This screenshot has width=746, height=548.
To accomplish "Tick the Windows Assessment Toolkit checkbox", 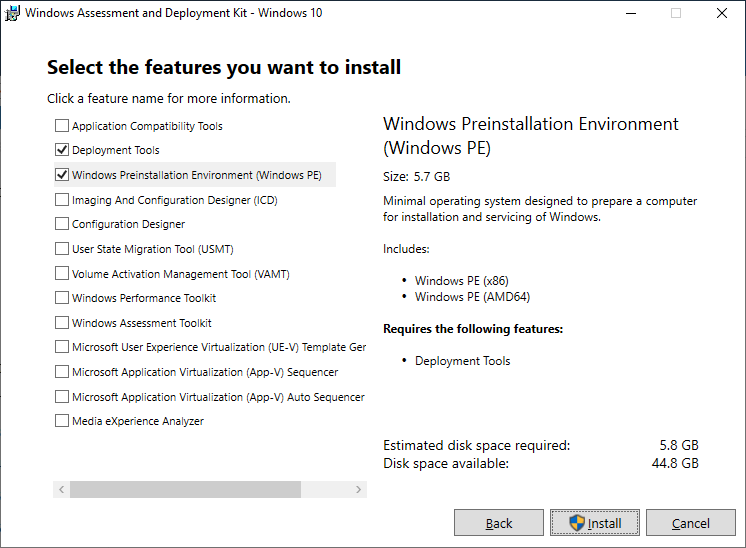I will [62, 322].
